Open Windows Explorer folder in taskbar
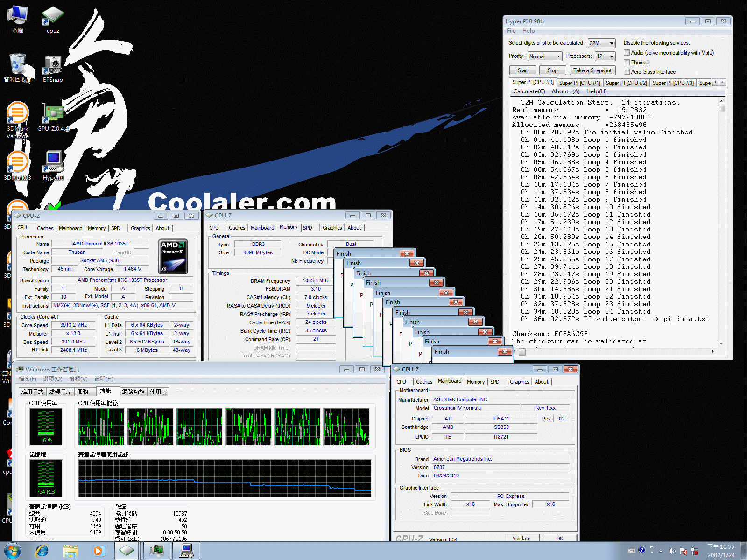The width and height of the screenshot is (747, 560). pyautogui.click(x=70, y=551)
